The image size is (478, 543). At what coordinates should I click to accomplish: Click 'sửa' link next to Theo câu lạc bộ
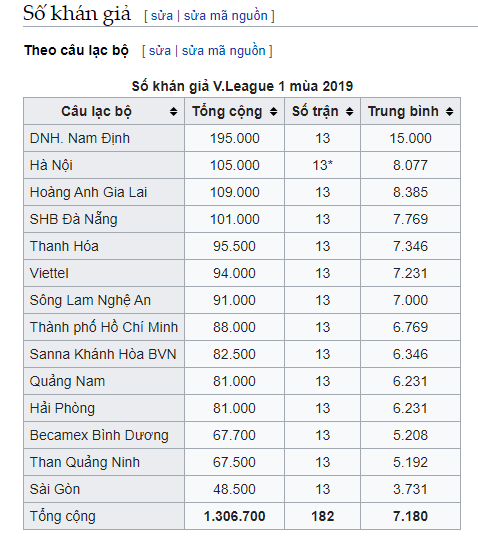tap(160, 51)
